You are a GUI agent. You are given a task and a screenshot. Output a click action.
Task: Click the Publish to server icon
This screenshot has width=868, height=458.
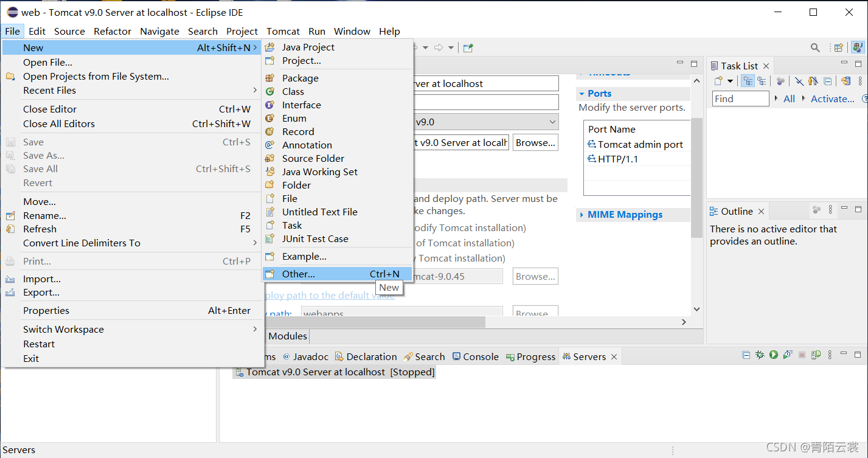(816, 355)
